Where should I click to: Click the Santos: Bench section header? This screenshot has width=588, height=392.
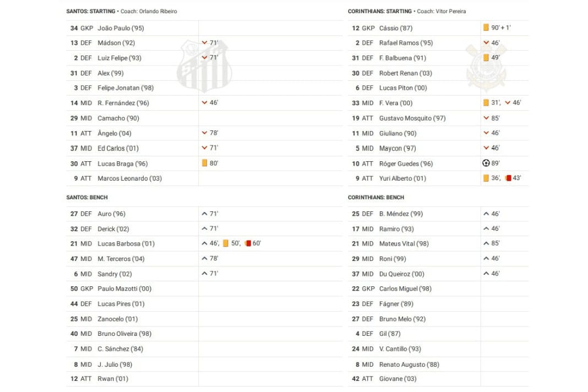(87, 197)
